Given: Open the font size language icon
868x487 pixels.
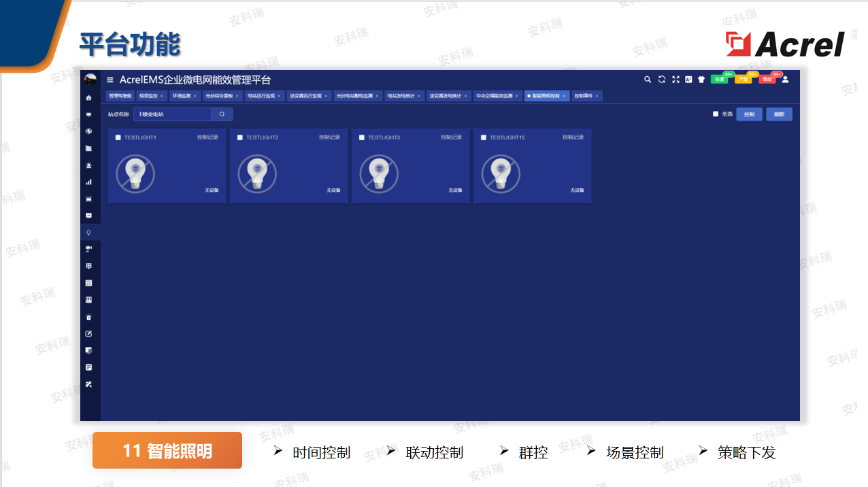Looking at the screenshot, I should (x=688, y=80).
